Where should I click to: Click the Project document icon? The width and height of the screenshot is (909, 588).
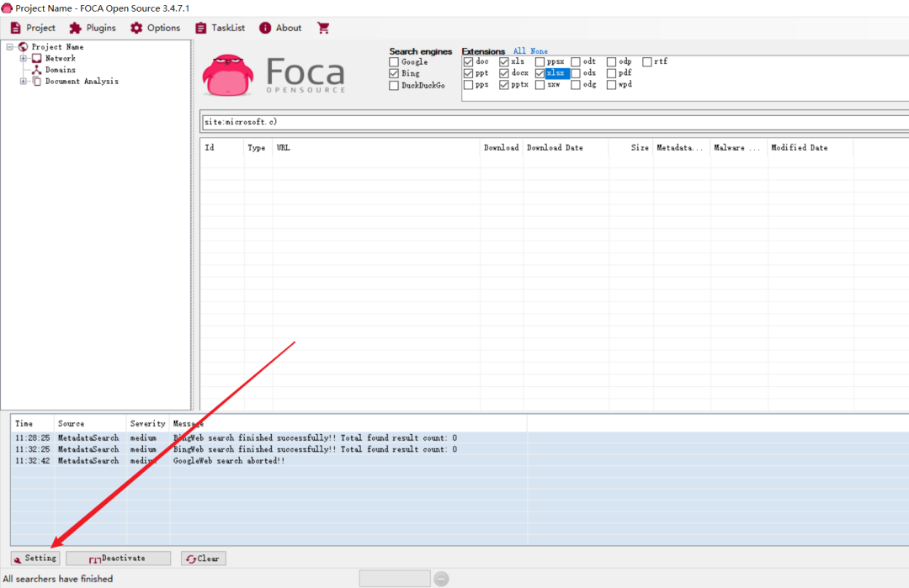(x=16, y=28)
